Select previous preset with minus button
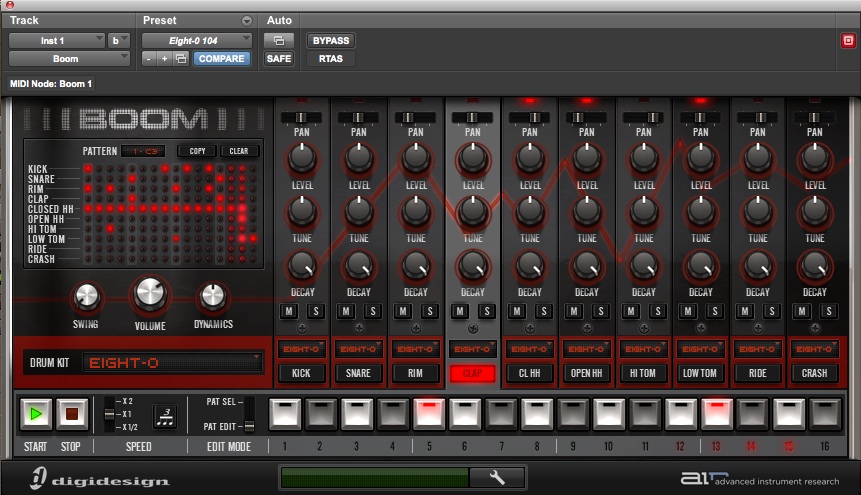861x495 pixels. pyautogui.click(x=148, y=59)
